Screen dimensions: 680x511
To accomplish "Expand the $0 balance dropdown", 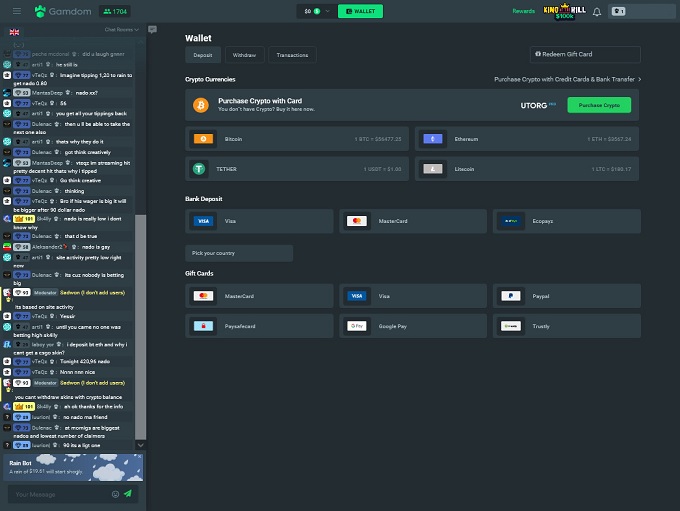I will point(317,11).
